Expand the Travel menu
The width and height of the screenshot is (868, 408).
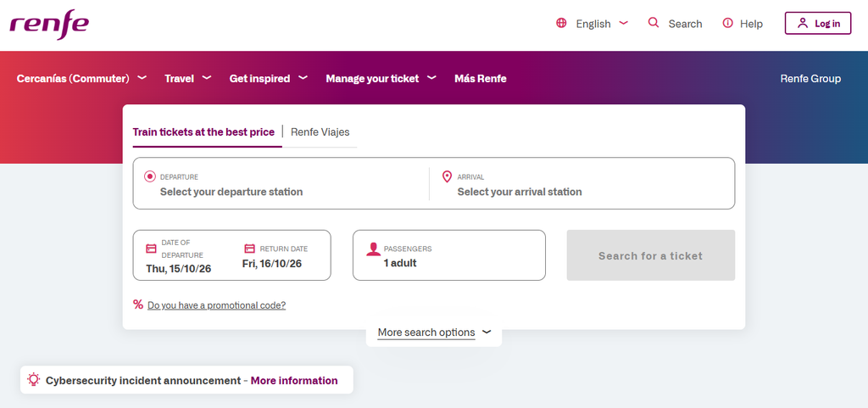click(187, 79)
